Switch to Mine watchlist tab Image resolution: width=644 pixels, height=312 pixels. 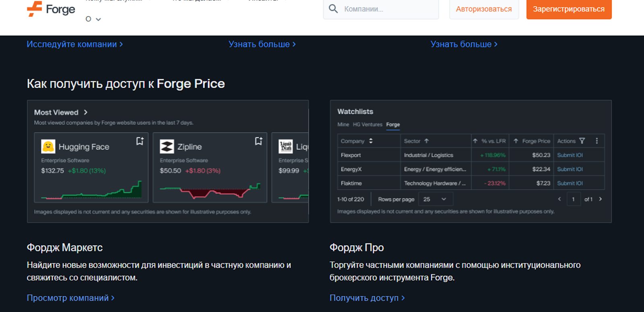[x=343, y=125]
